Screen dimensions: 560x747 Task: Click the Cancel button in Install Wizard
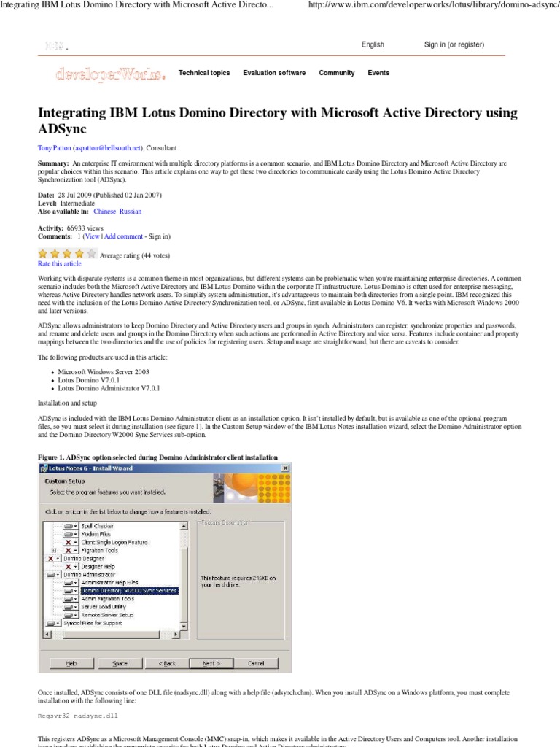[x=256, y=663]
